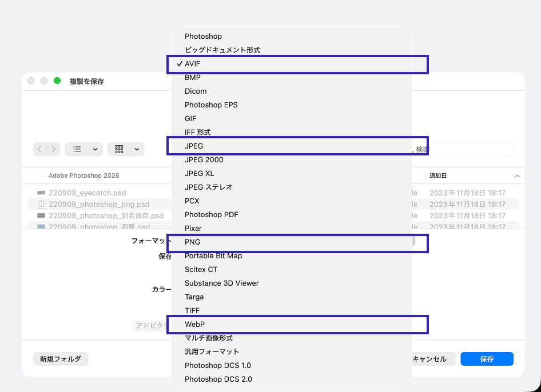Select the checked AVIF format entry

(192, 64)
